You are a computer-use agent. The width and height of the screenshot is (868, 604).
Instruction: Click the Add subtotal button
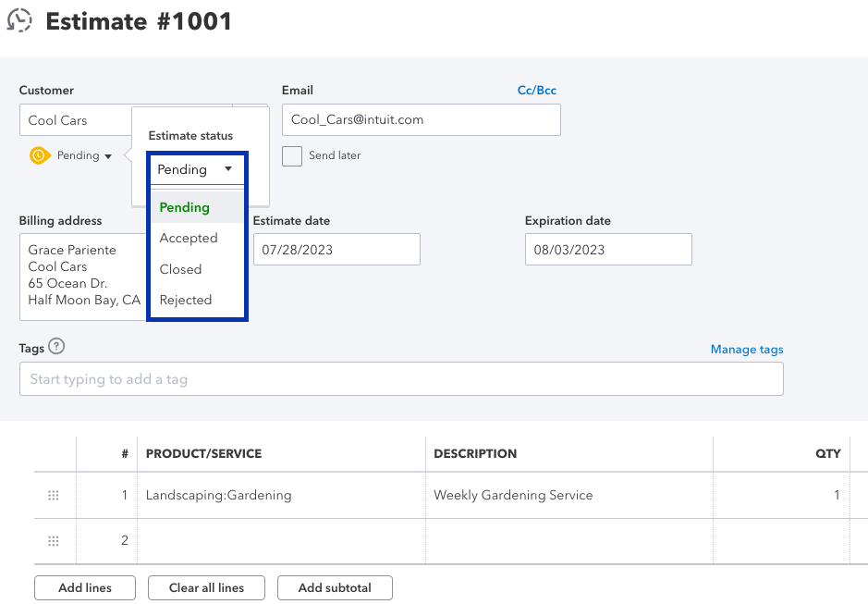(335, 587)
